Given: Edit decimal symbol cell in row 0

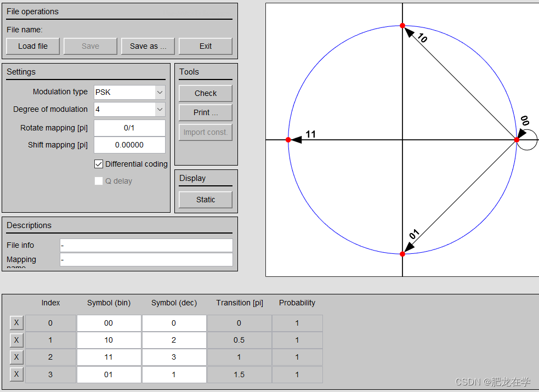Looking at the screenshot, I should [x=174, y=323].
